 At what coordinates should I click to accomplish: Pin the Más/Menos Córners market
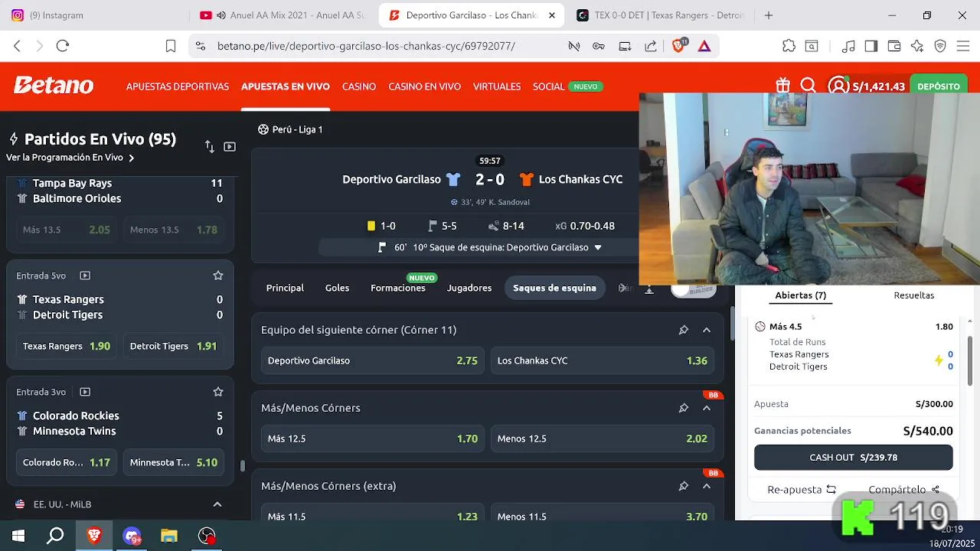(x=684, y=408)
